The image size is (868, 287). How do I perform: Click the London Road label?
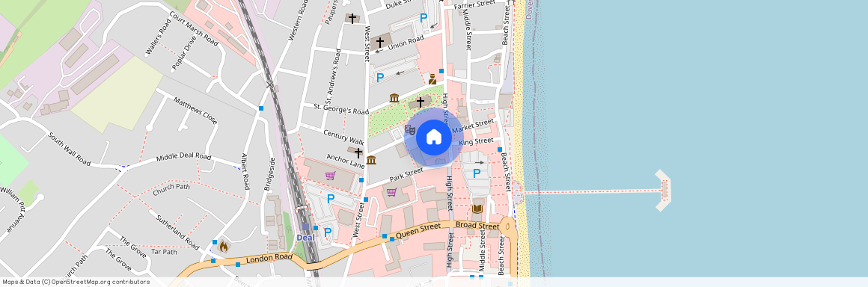269,258
